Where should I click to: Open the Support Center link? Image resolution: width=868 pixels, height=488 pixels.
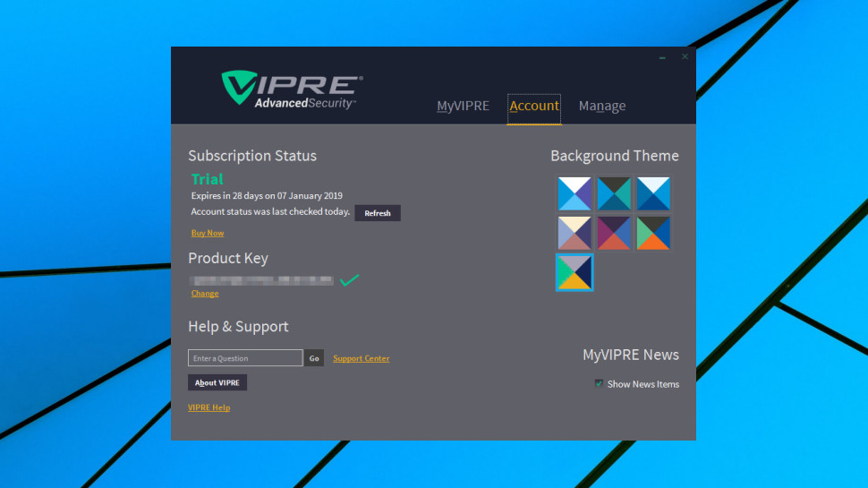point(361,358)
